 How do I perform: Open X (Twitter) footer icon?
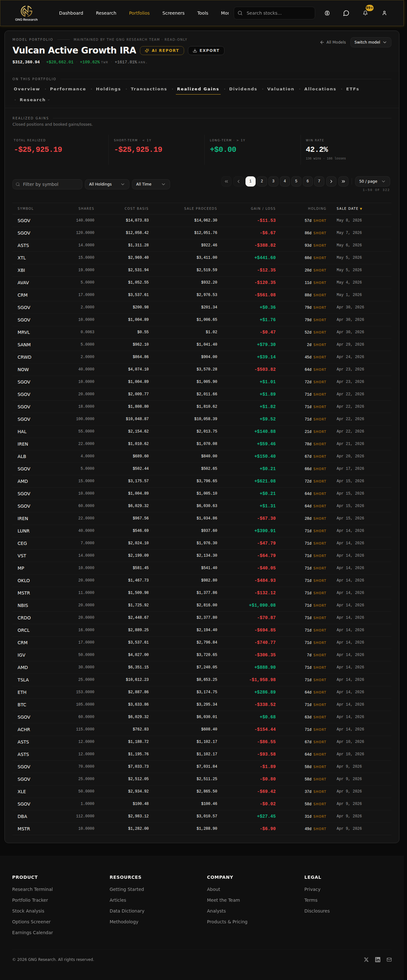coord(366,959)
